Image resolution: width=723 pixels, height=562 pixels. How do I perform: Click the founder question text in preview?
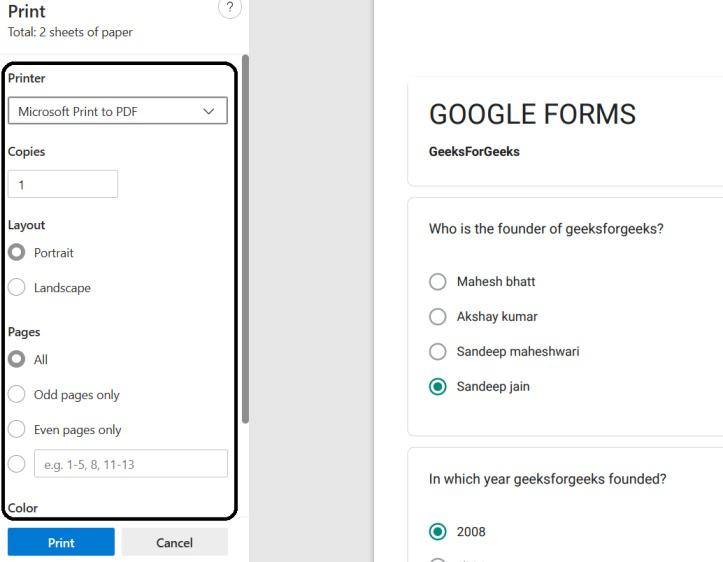pos(546,229)
